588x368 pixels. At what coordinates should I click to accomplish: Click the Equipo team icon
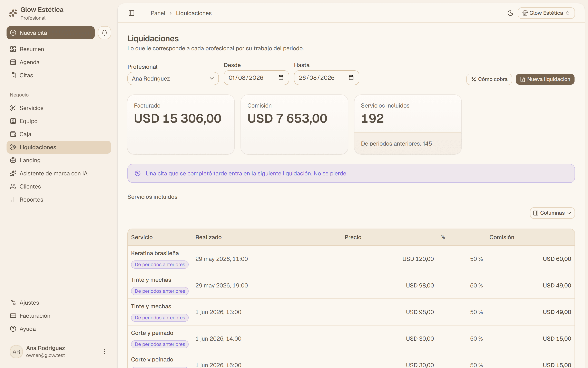coord(13,121)
